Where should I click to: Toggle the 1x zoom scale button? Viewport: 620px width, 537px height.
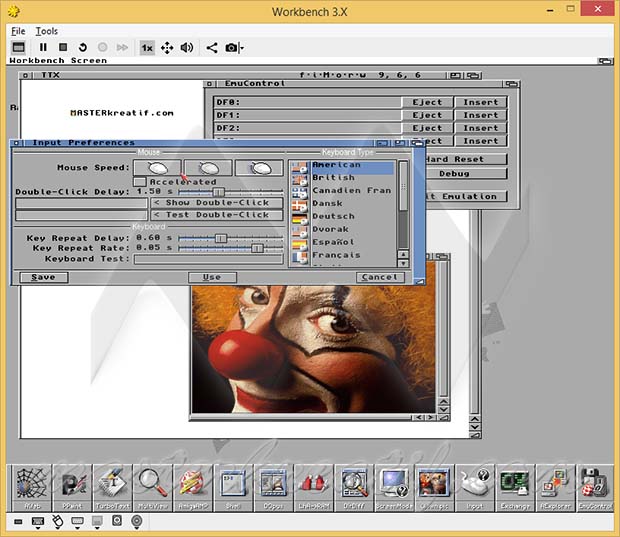click(146, 47)
